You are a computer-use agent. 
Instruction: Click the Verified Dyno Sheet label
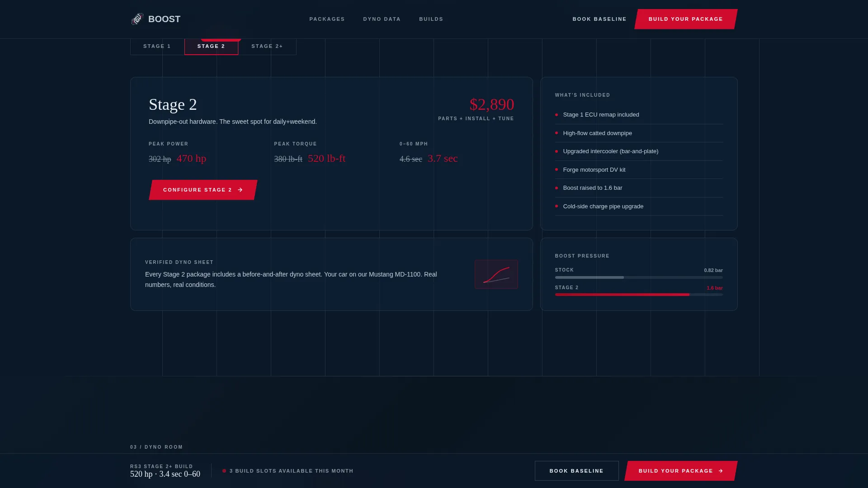click(179, 262)
